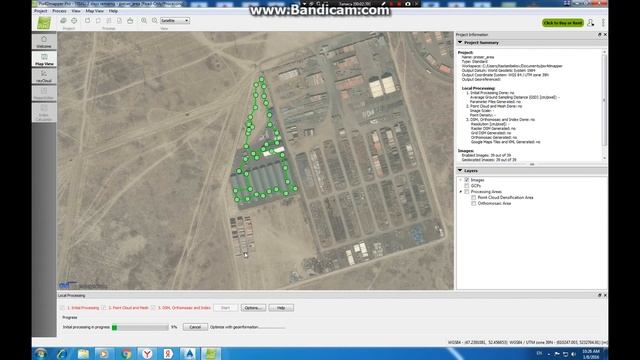The image size is (640, 360).
Task: Expand the Images layer tree node
Action: tap(461, 180)
